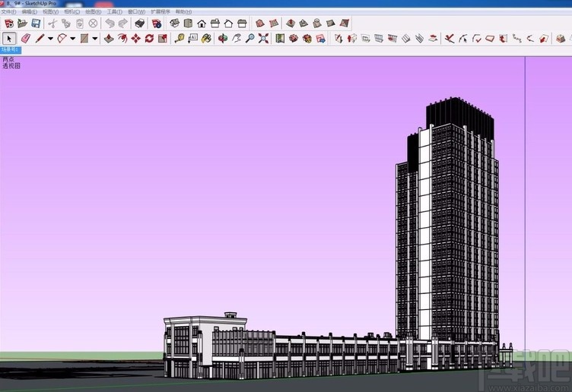The image size is (572, 392).
Task: Click the Cut scissors icon
Action: [x=52, y=24]
